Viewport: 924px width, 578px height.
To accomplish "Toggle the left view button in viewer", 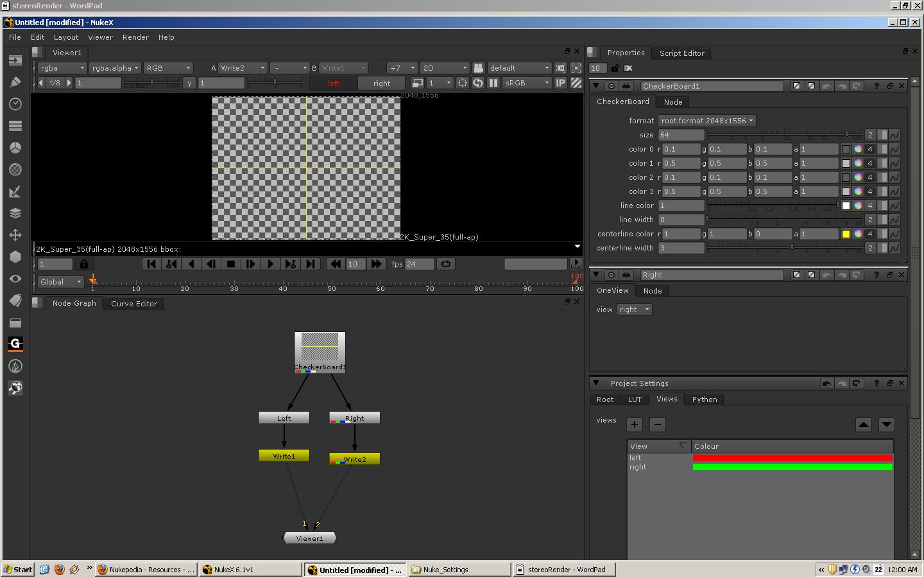I will (333, 83).
